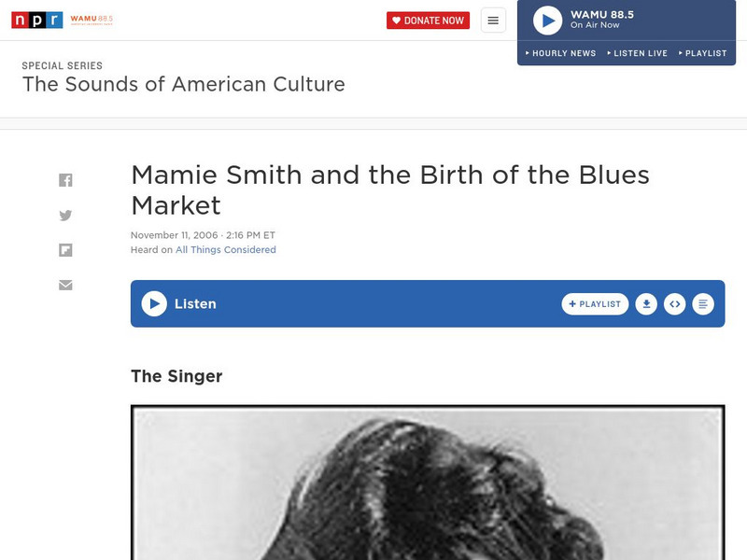Email this story via the envelope icon
747x560 pixels.
point(66,286)
